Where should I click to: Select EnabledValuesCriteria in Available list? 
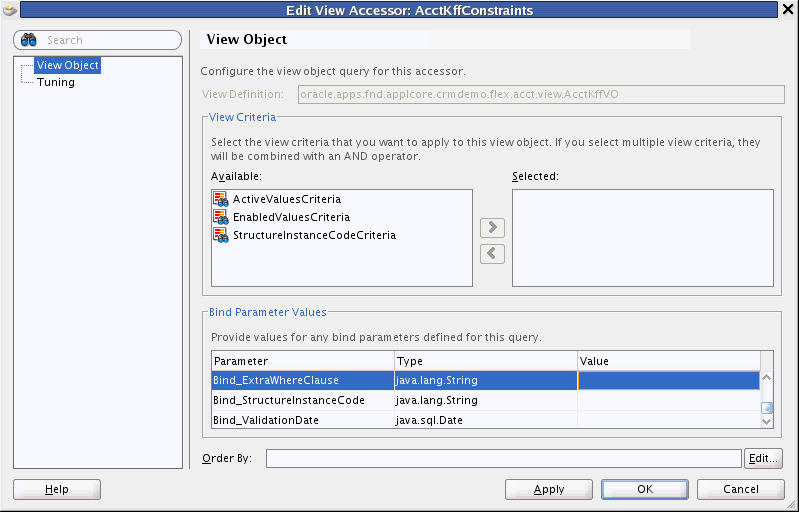click(291, 217)
